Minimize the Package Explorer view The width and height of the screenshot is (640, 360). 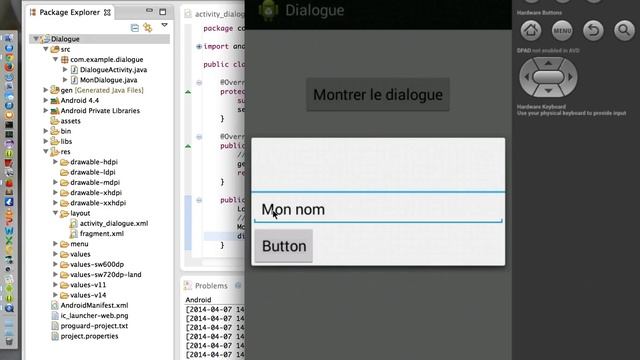pyautogui.click(x=149, y=11)
